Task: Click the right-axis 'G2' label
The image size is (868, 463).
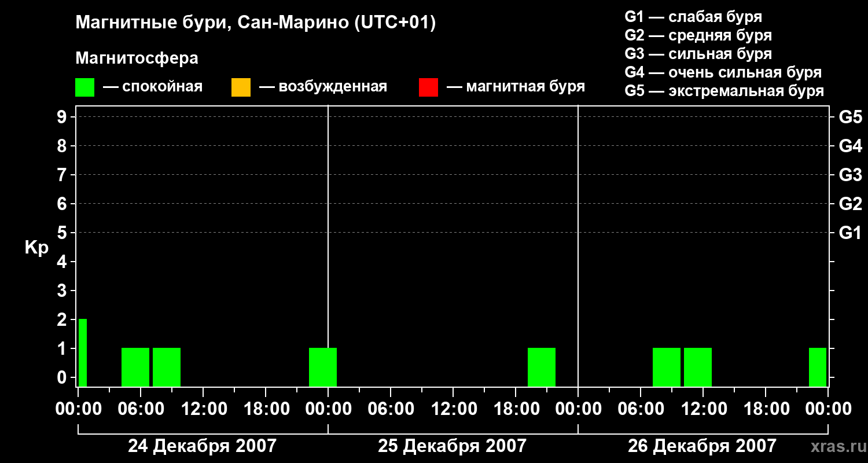Action: (x=850, y=204)
